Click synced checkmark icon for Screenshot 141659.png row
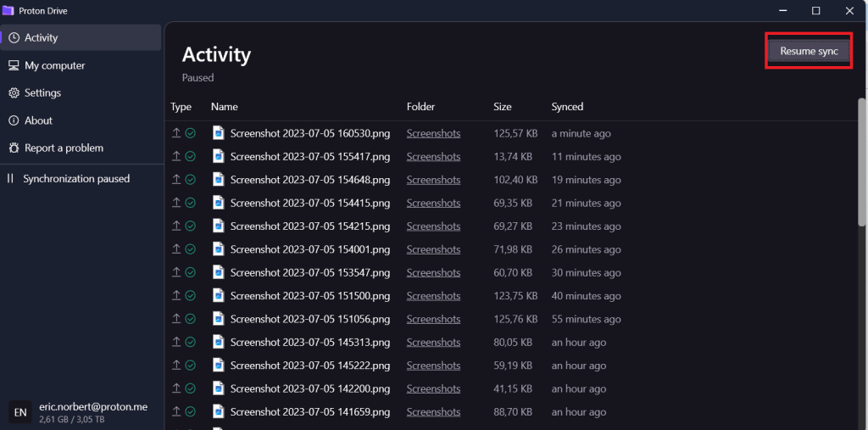This screenshot has width=868, height=430. click(191, 411)
